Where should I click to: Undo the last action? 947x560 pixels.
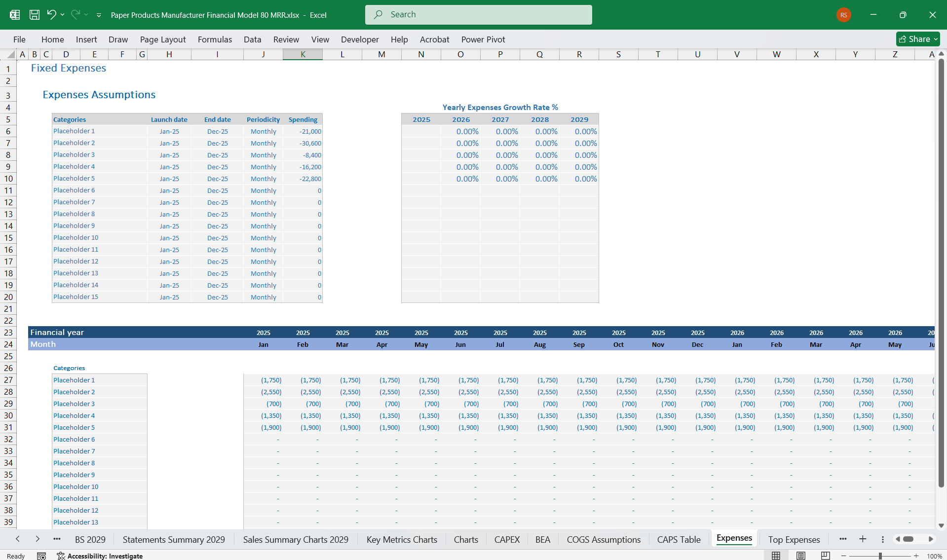[x=51, y=14]
